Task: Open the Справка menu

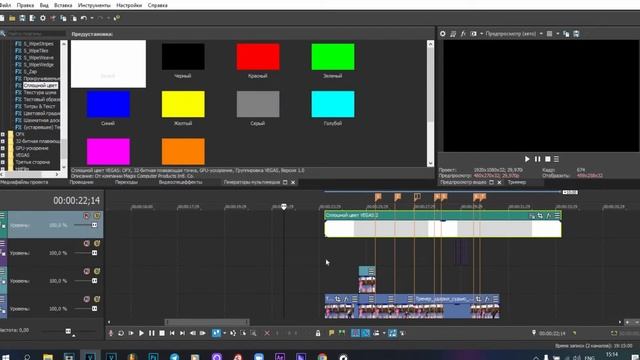Action: 158,5
